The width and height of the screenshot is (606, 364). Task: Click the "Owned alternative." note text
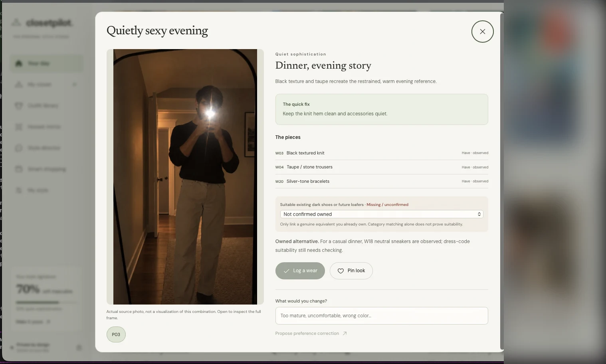tap(297, 241)
